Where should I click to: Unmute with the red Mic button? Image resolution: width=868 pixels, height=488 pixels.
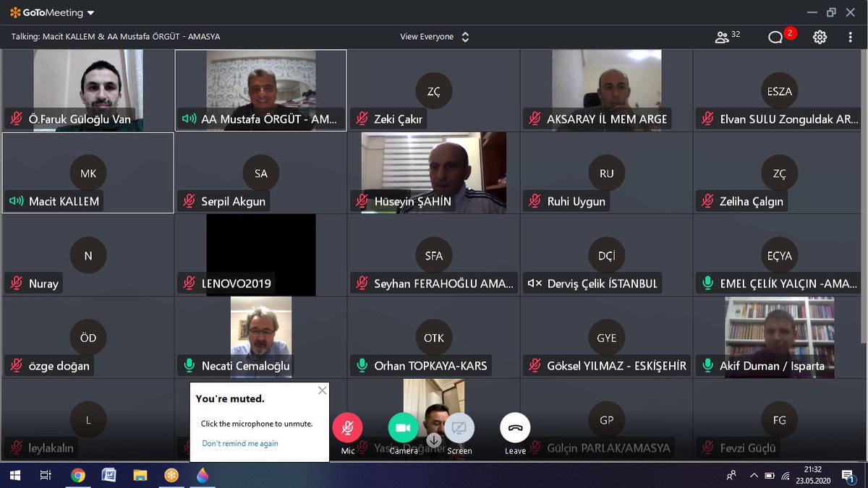point(347,428)
